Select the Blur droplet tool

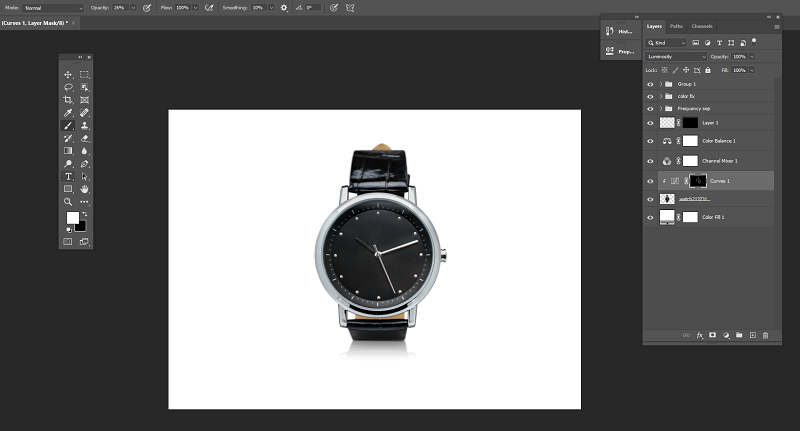(x=84, y=151)
